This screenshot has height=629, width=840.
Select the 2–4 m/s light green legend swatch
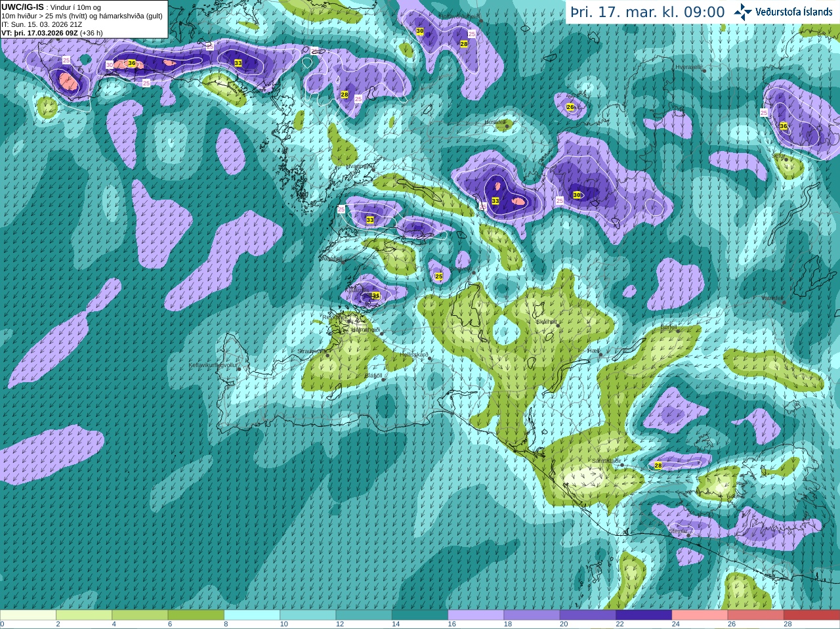pyautogui.click(x=84, y=615)
